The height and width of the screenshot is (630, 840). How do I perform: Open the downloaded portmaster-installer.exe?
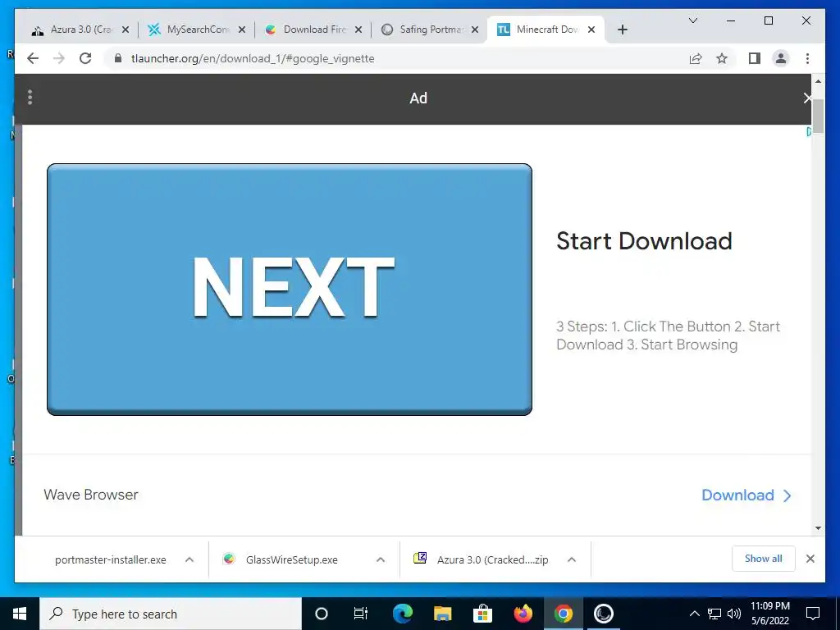(x=111, y=559)
